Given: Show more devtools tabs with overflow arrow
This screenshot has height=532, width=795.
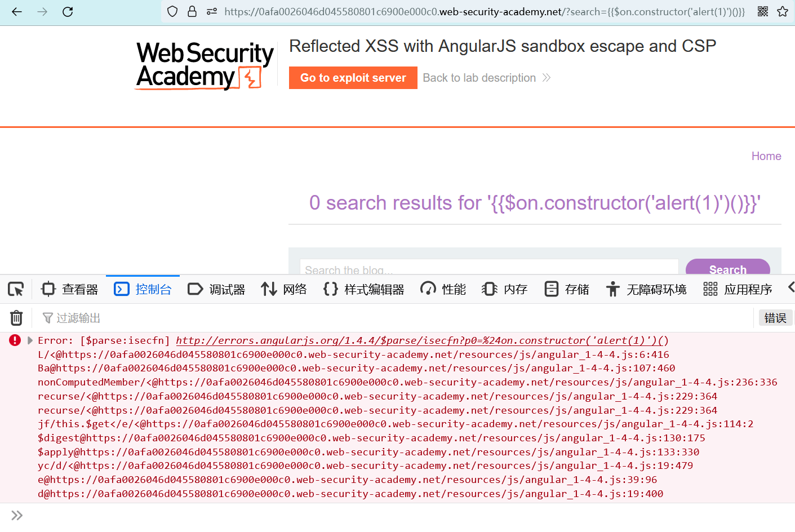Looking at the screenshot, I should point(790,288).
